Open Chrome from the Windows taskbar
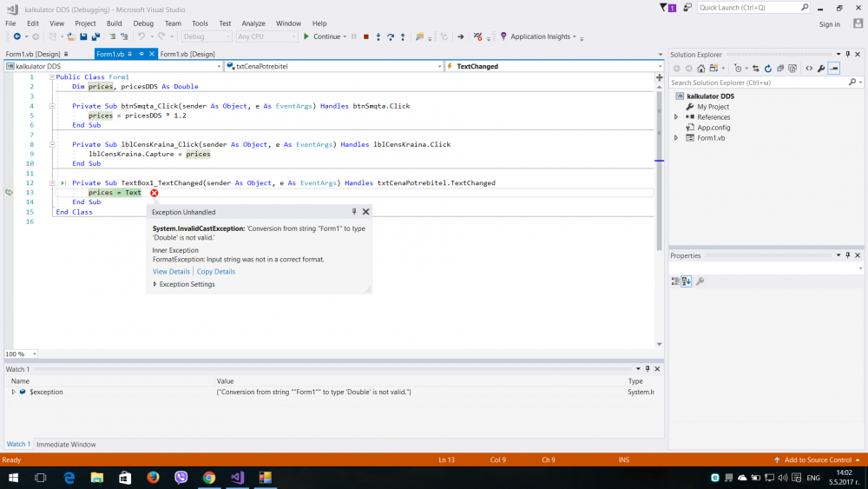This screenshot has width=868, height=489. 208,478
